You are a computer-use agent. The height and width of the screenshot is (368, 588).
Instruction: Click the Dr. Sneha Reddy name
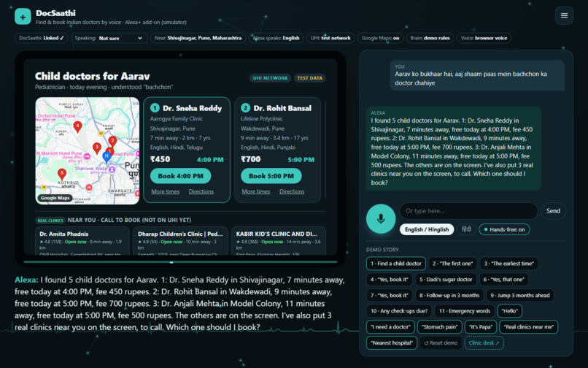click(x=193, y=108)
